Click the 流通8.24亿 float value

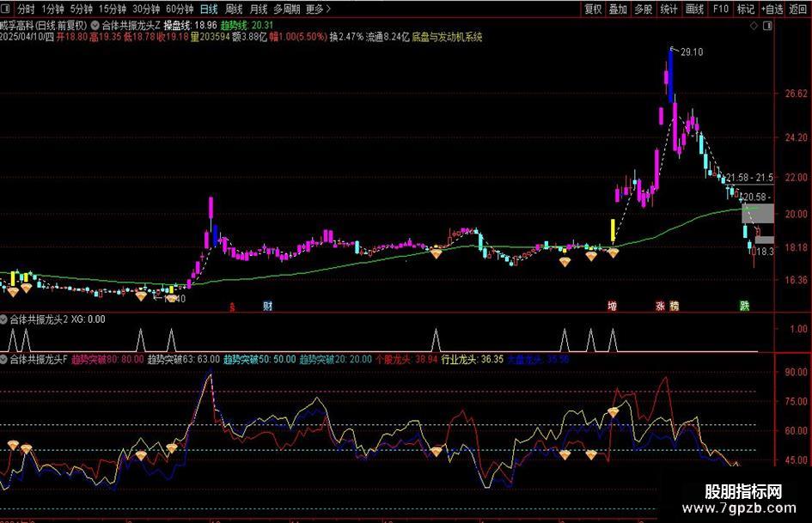point(388,37)
